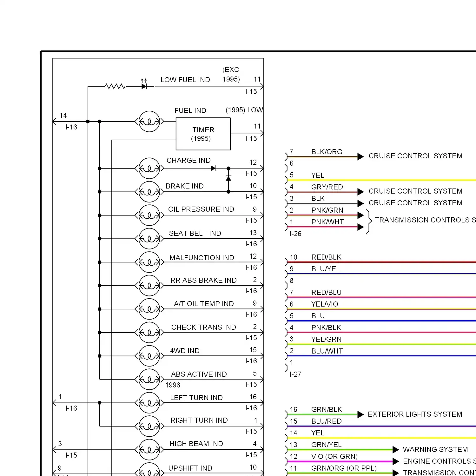Click the arrowhead on the BLK/ORG wire
This screenshot has width=476, height=476.
point(360,156)
